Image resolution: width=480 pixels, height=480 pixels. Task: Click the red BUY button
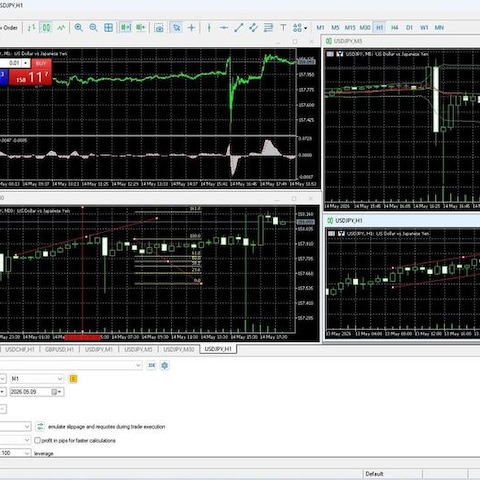[x=41, y=63]
